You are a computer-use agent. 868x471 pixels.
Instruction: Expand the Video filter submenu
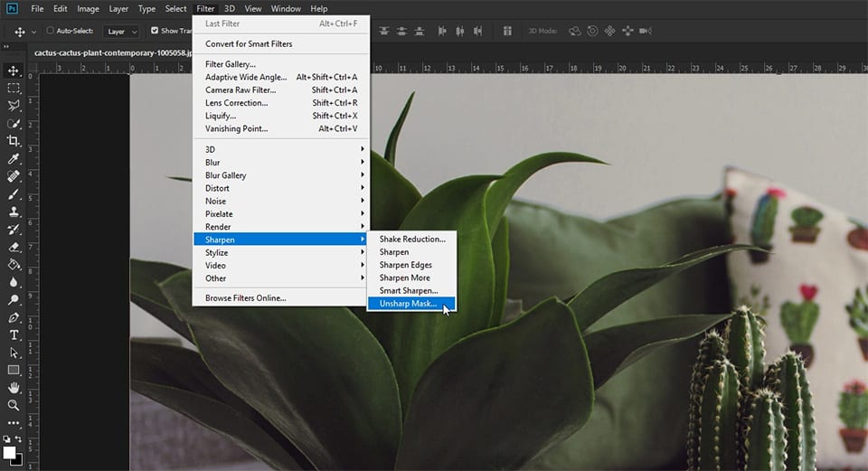coord(282,265)
